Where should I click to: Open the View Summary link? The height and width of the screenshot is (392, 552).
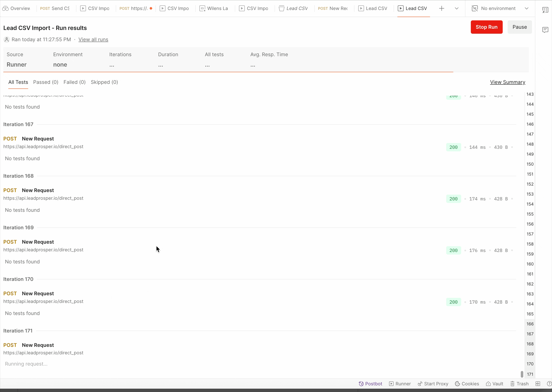pyautogui.click(x=508, y=82)
